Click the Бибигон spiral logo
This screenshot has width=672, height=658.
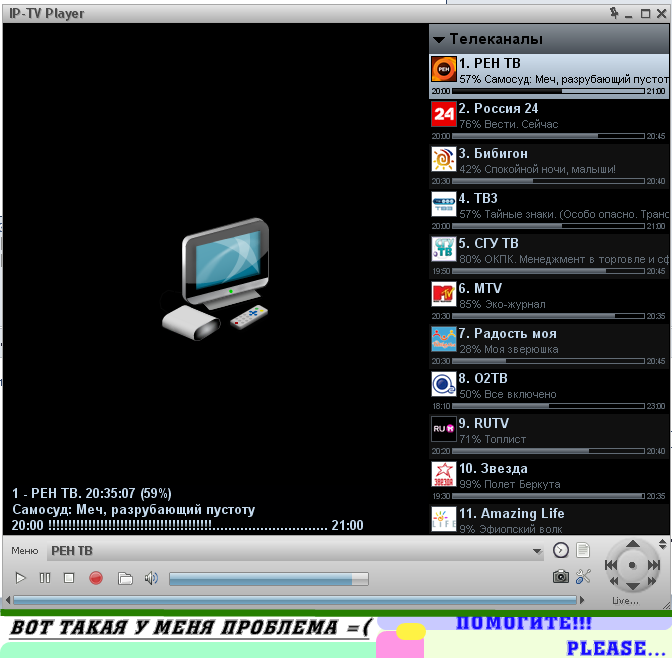tap(444, 159)
